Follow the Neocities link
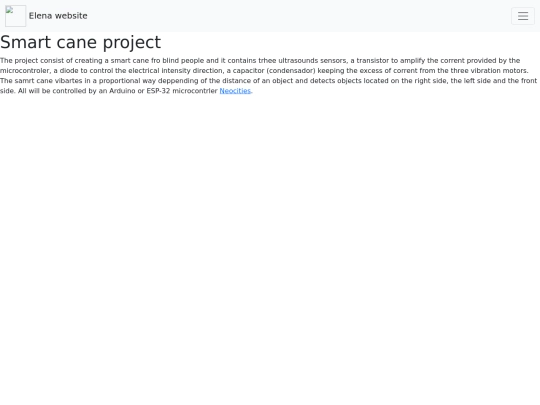The height and width of the screenshot is (405, 540). pyautogui.click(x=235, y=91)
